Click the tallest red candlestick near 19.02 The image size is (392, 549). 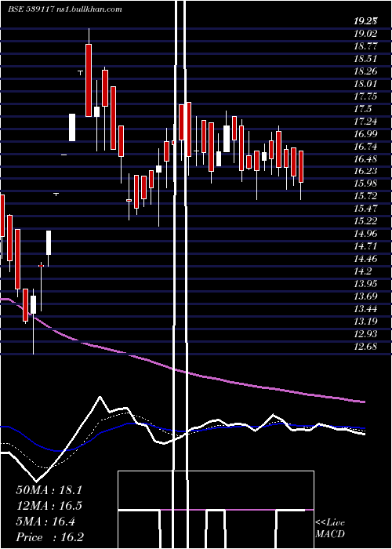click(89, 81)
